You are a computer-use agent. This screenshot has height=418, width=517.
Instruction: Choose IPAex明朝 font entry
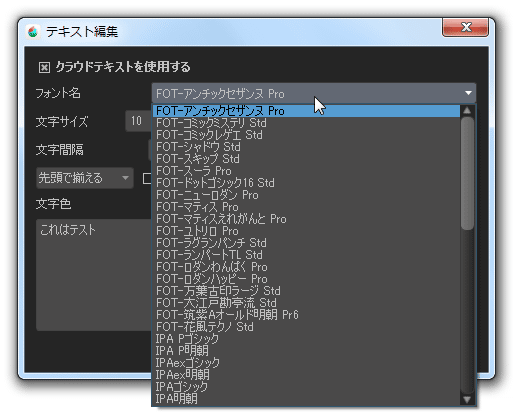pyautogui.click(x=306, y=375)
